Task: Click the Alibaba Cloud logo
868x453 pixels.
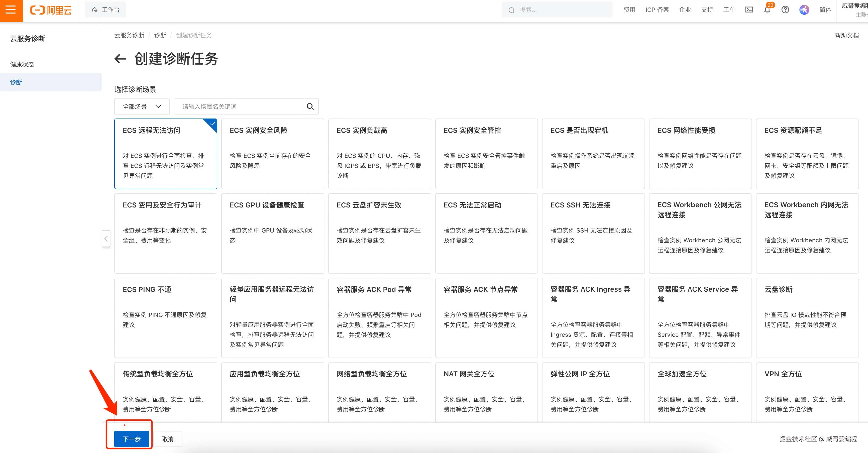Action: [x=51, y=10]
